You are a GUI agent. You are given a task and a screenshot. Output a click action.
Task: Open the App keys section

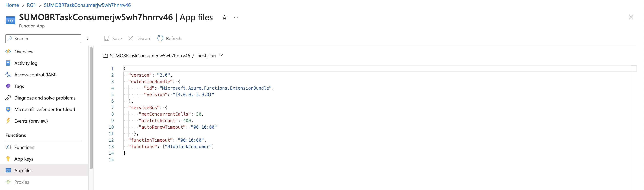pyautogui.click(x=24, y=159)
